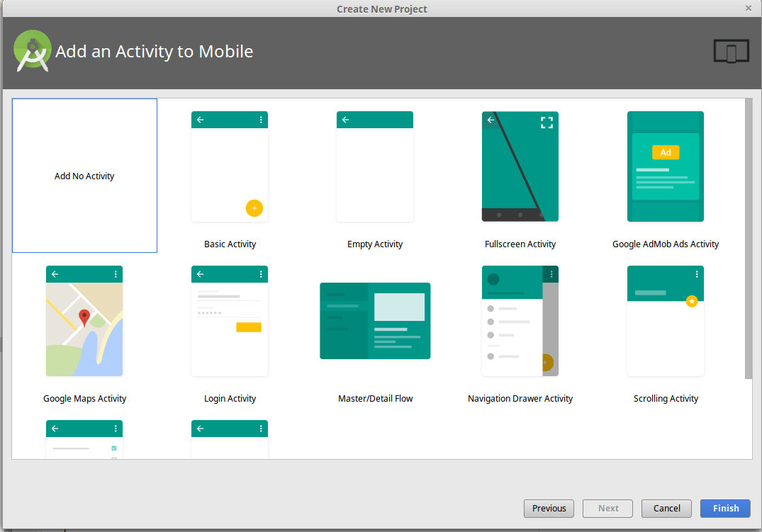Click the Next button
The image size is (762, 532).
click(x=607, y=508)
